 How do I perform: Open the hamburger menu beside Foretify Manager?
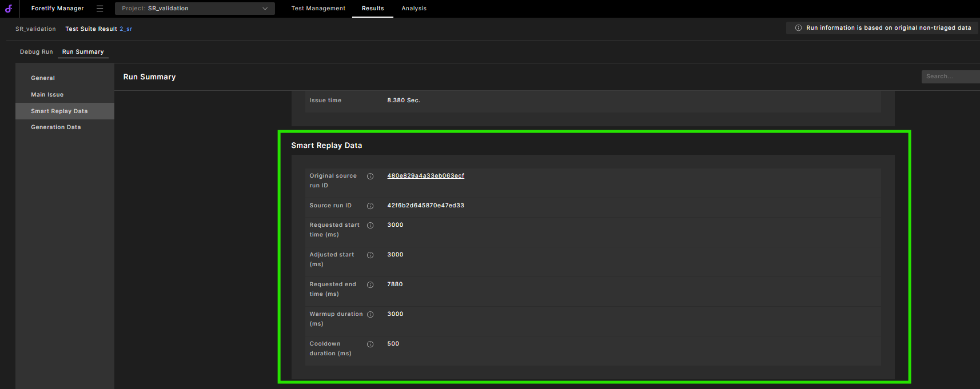coord(99,9)
